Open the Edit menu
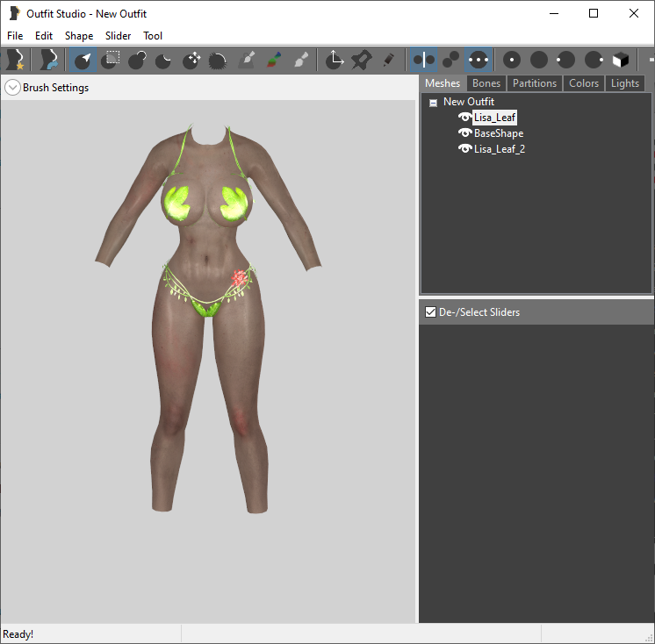Image resolution: width=655 pixels, height=644 pixels. [x=44, y=36]
